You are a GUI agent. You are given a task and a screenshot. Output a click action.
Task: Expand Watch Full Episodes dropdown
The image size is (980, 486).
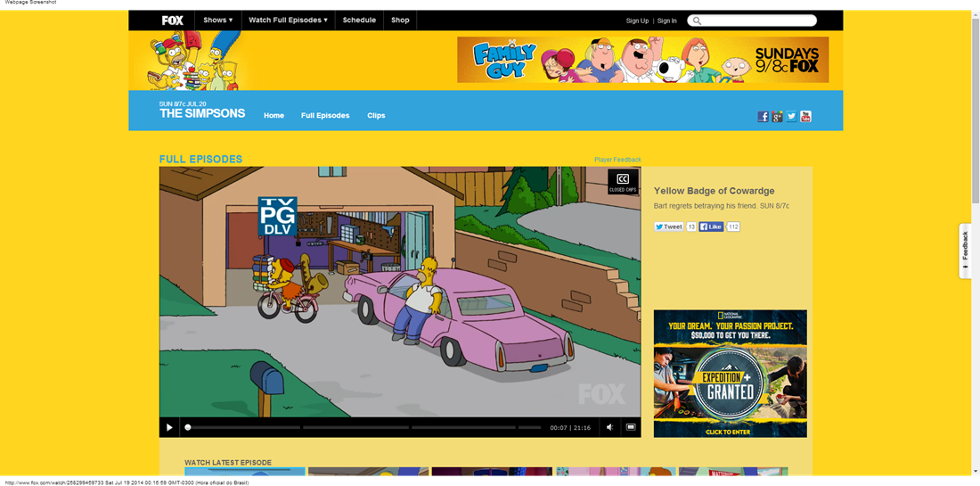tap(288, 20)
